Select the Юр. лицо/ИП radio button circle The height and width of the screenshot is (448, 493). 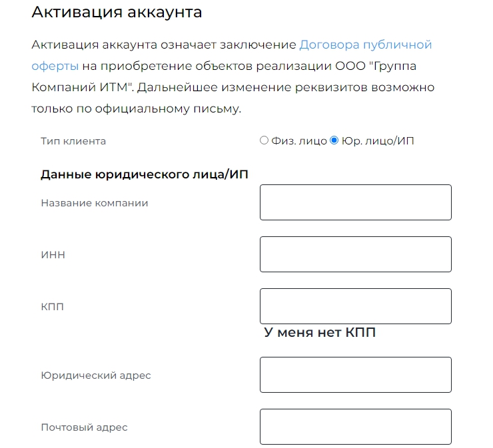click(334, 140)
